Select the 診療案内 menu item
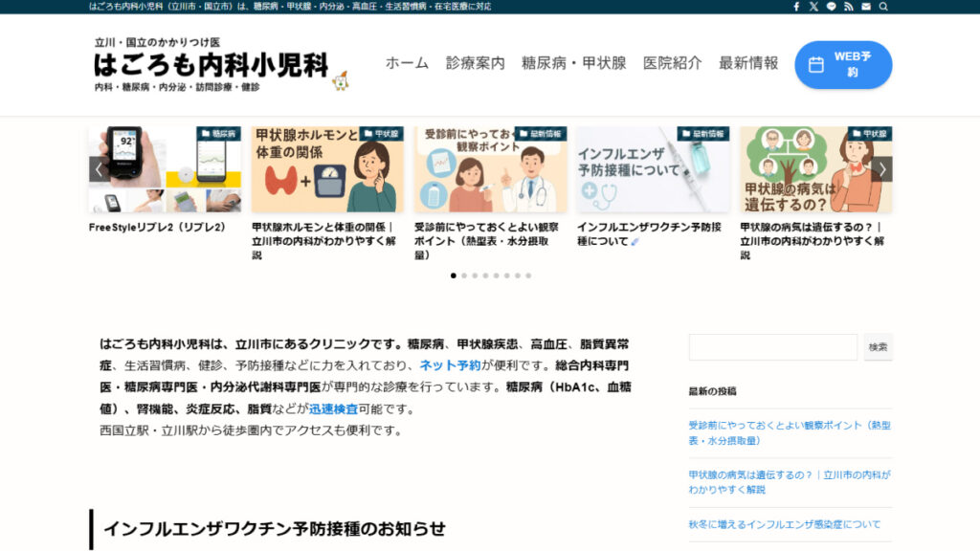Screen dimensions: 980x551 474,64
